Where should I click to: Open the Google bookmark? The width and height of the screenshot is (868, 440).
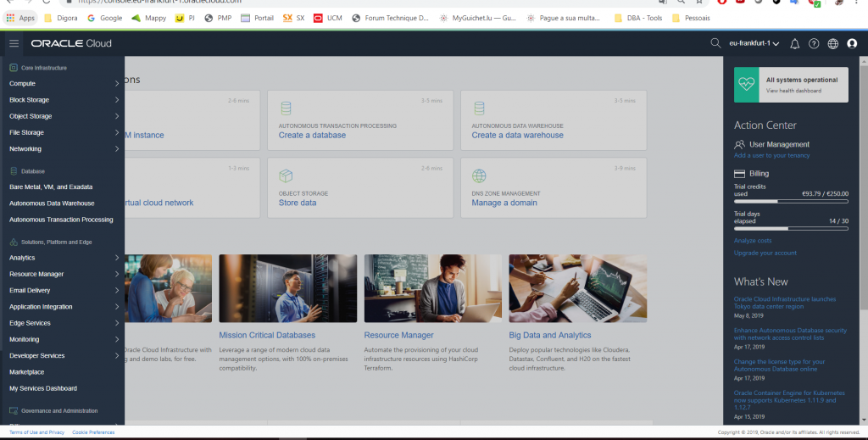pyautogui.click(x=104, y=18)
